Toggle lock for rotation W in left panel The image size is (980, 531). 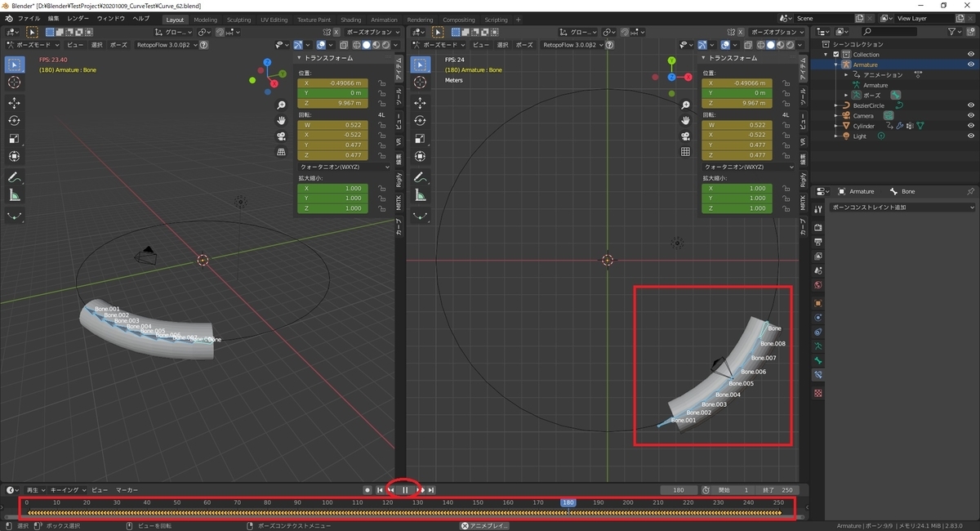tap(382, 125)
